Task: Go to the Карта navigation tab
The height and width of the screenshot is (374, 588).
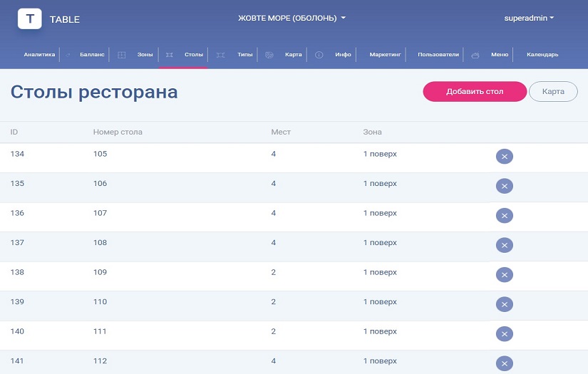Action: coord(293,55)
